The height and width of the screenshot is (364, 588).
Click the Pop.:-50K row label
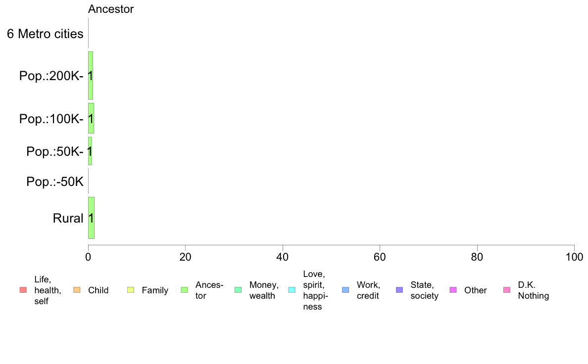[x=55, y=182]
